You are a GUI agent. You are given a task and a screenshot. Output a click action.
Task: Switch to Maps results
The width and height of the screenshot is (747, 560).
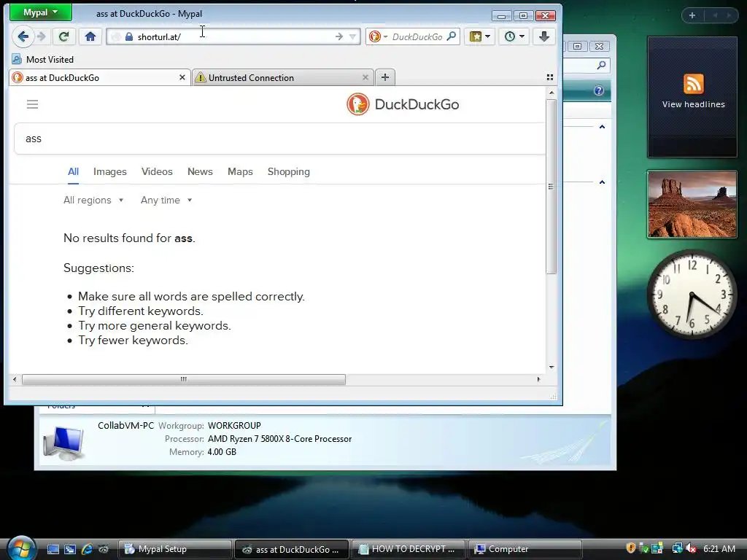(240, 172)
